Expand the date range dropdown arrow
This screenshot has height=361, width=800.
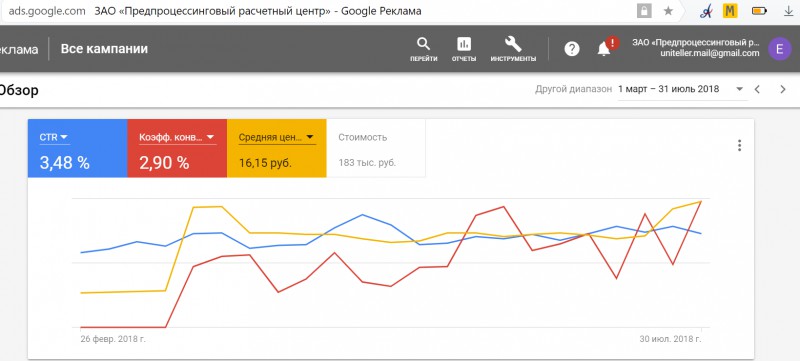740,89
